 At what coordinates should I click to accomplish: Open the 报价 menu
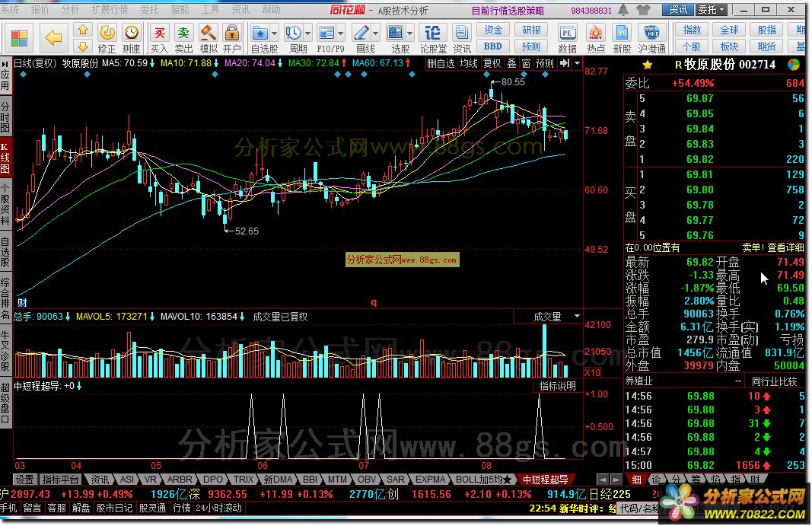pyautogui.click(x=40, y=9)
